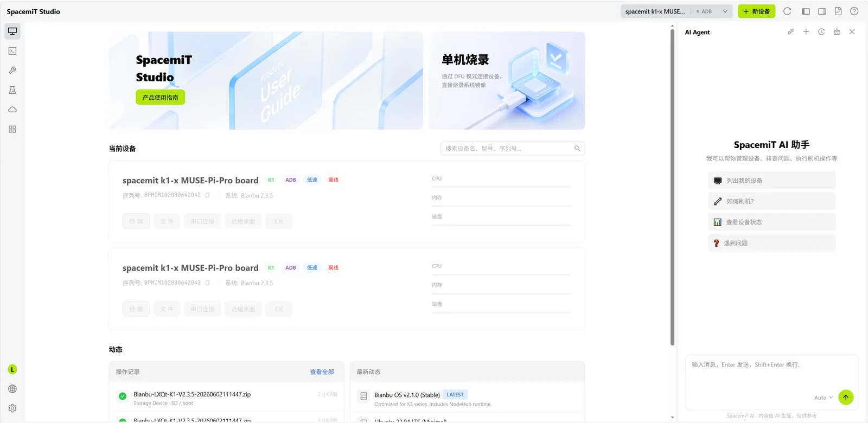Choose the 列出我的设备 AI suggestion
The height and width of the screenshot is (423, 868).
[x=771, y=181]
